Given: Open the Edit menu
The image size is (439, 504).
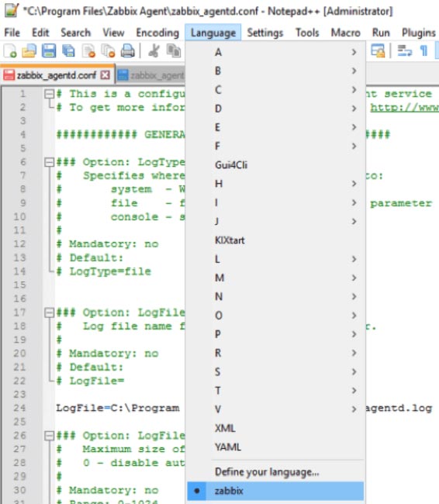Looking at the screenshot, I should pyautogui.click(x=40, y=33).
